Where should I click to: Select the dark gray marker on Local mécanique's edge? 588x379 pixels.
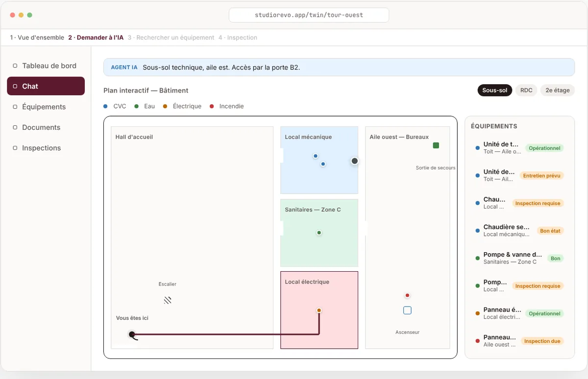click(x=355, y=161)
